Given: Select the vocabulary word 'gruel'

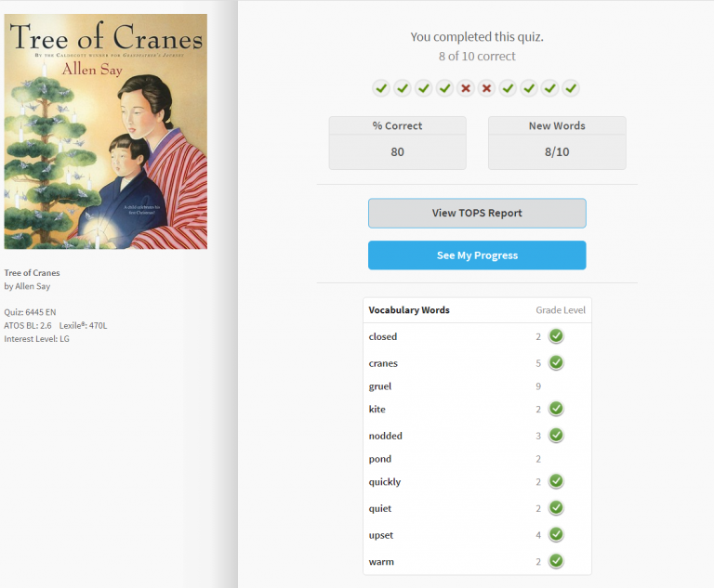Looking at the screenshot, I should (x=380, y=386).
